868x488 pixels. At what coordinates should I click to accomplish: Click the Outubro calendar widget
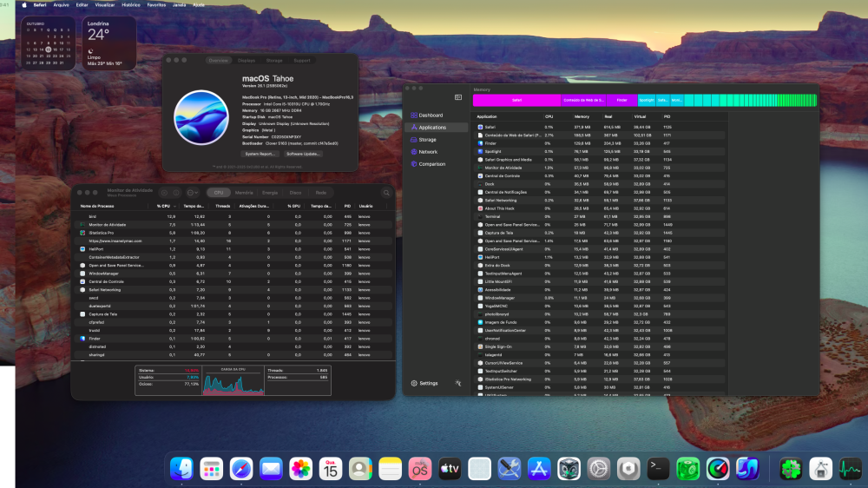[48, 43]
